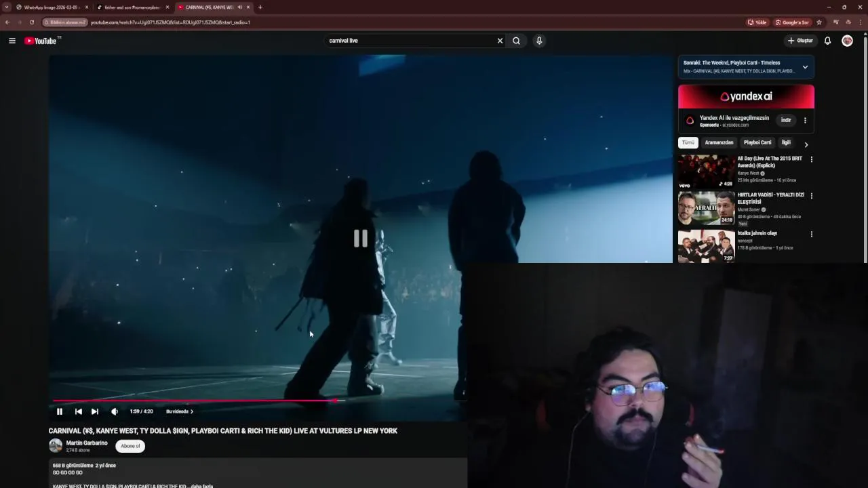The height and width of the screenshot is (488, 868).
Task: Subscribe via the 'Abone ol' button
Action: click(130, 446)
